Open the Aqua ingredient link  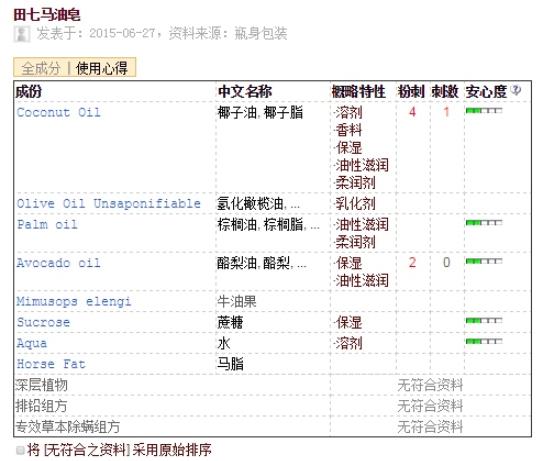tap(32, 344)
